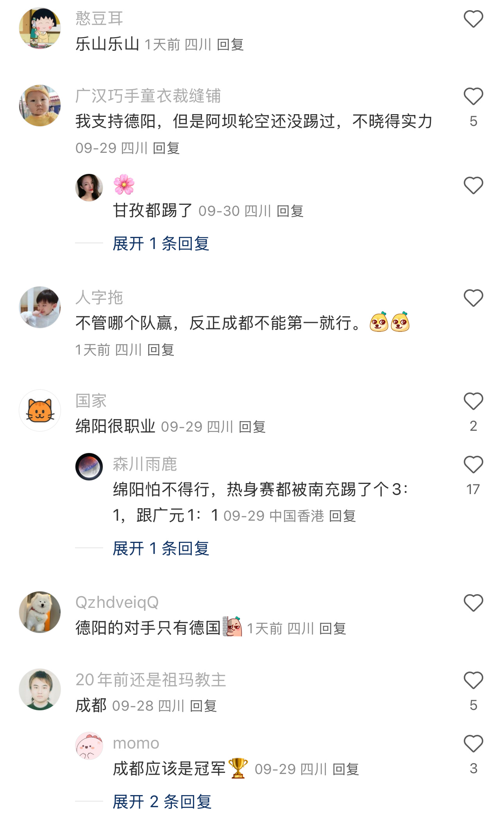Reply to 德阳的对手只有德国 comment
The image size is (504, 833).
pos(333,629)
